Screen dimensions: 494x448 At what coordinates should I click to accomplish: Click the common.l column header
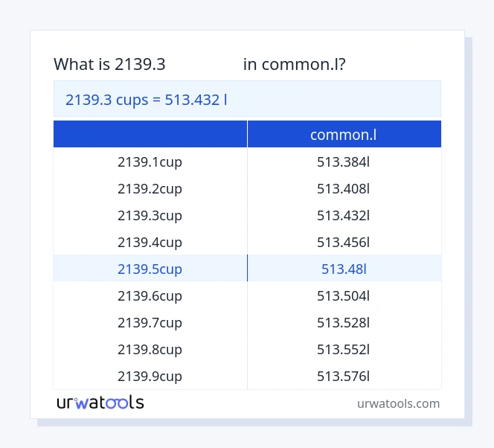(343, 135)
